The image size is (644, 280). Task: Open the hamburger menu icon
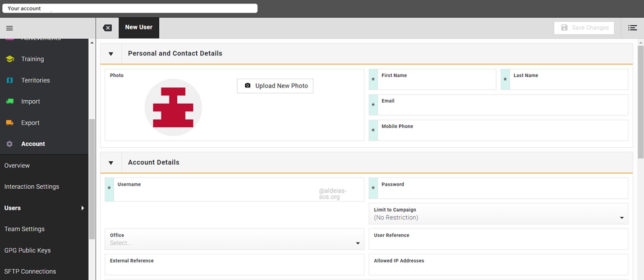tap(10, 28)
